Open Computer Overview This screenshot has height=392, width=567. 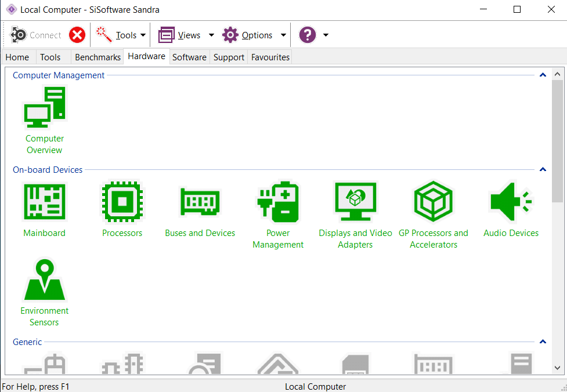44,107
